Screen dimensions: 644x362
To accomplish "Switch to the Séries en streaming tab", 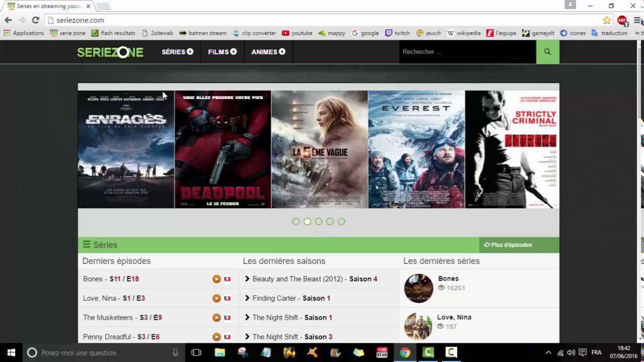I will pos(48,6).
